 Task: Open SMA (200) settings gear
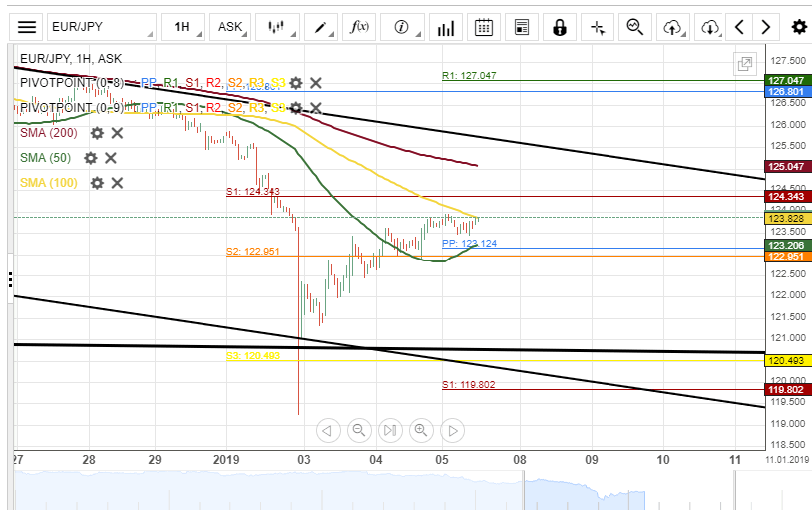pyautogui.click(x=97, y=133)
